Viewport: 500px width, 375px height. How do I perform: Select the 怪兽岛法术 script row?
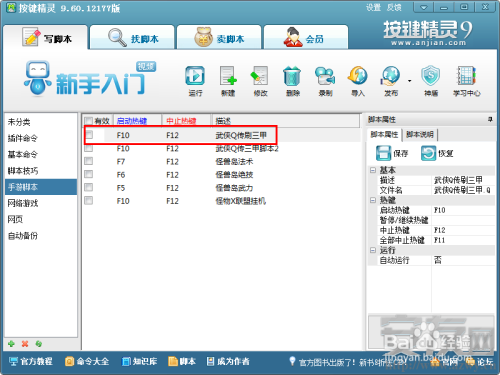coord(221,161)
